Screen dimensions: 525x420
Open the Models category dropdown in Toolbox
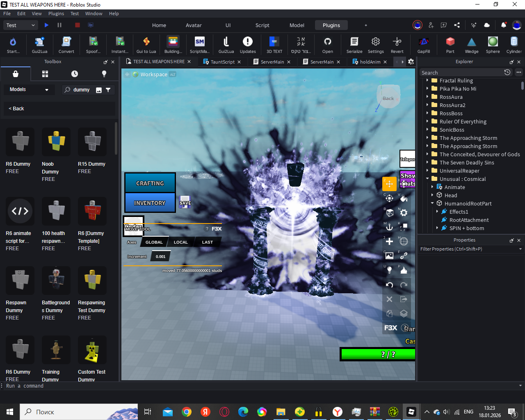pos(29,89)
